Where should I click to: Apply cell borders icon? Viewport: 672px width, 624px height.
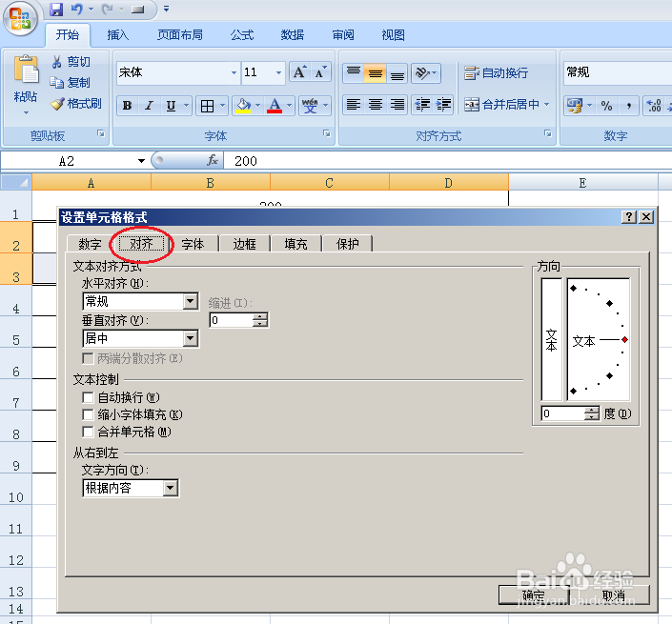click(207, 106)
